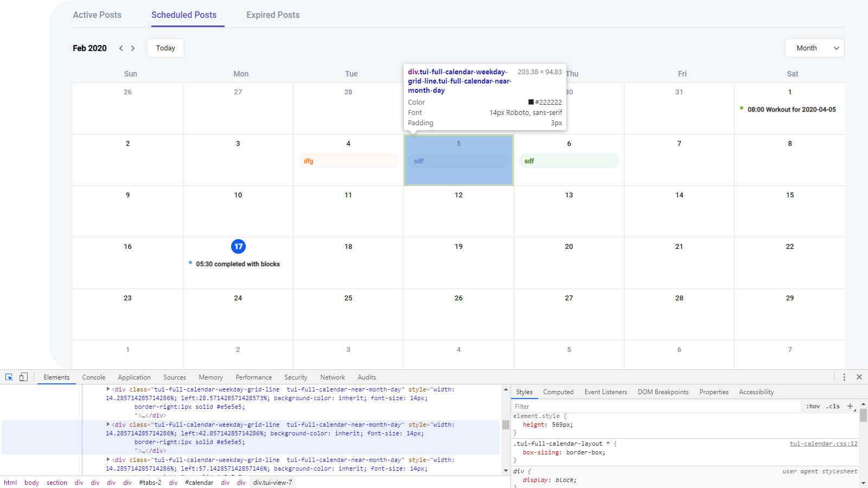868x488 pixels.
Task: Click the tui-calendar.css:12 stylesheet link
Action: (823, 443)
